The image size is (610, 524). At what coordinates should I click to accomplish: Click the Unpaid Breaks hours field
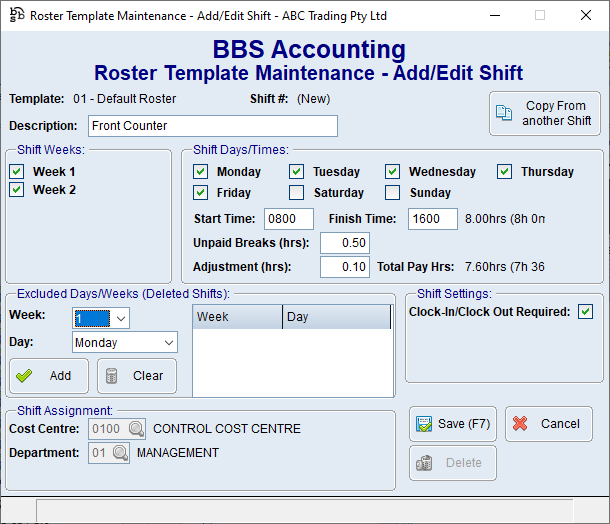[344, 243]
